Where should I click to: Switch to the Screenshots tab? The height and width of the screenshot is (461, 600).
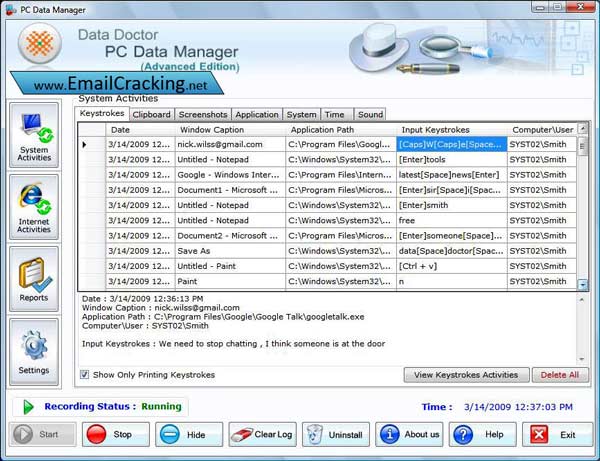[203, 114]
